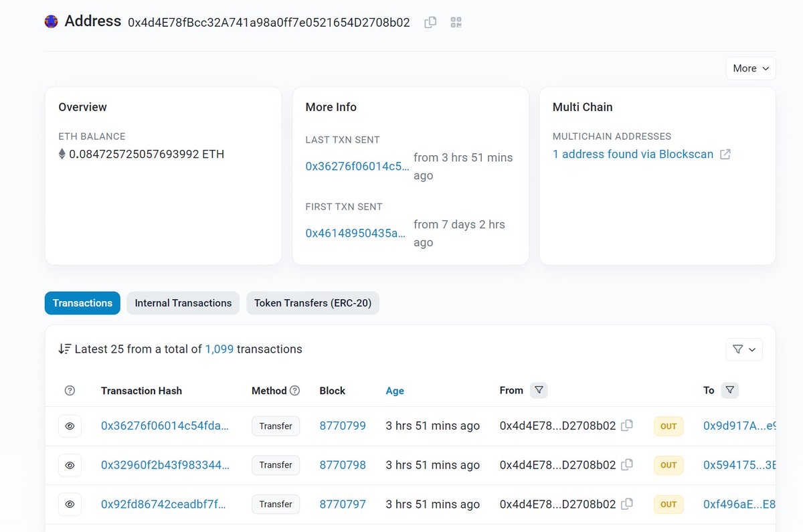The image size is (803, 532).
Task: Click the header help icon above the eye buttons
Action: [70, 391]
